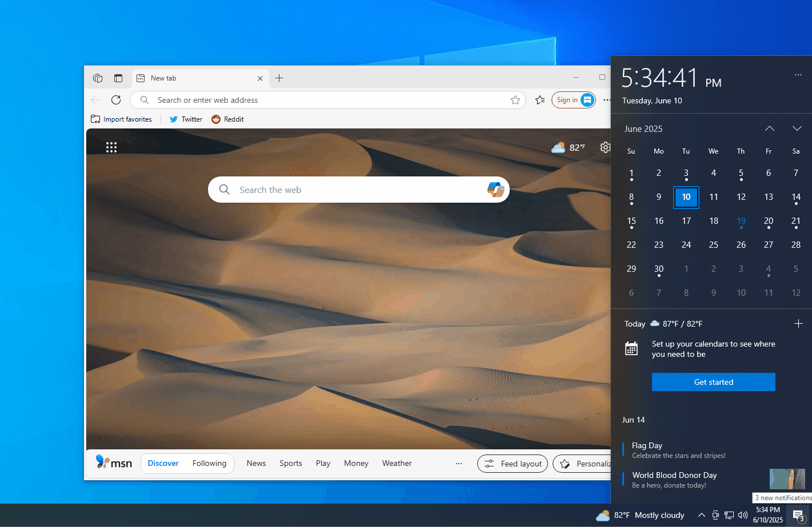Viewport: 812px width, 527px height.
Task: Open the News tab on MSN
Action: click(x=256, y=463)
